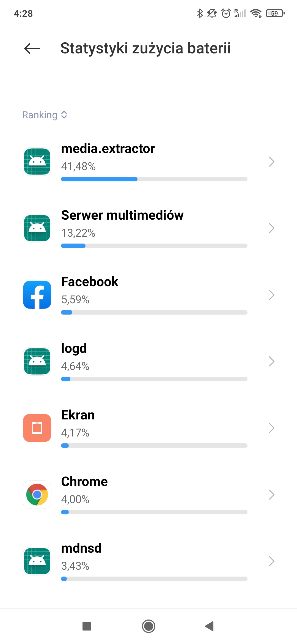Viewport: 297px width, 644px height.
Task: Open the Ranking sort dropdown
Action: tap(45, 115)
